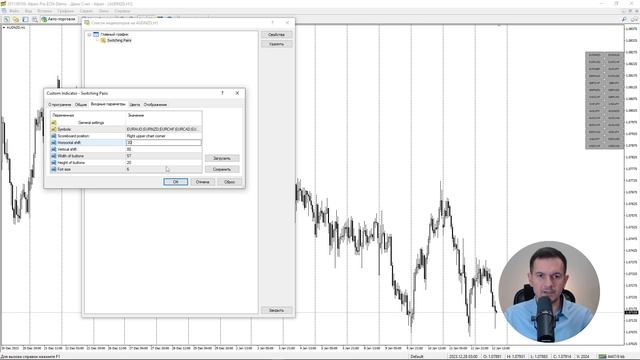Open the Отображение tab
The height and width of the screenshot is (360, 640).
pos(156,105)
